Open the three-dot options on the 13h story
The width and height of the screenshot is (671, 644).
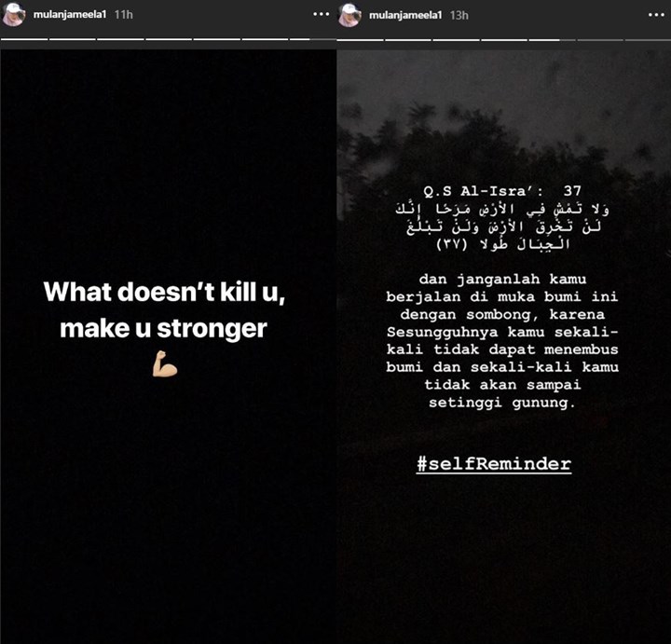click(656, 15)
